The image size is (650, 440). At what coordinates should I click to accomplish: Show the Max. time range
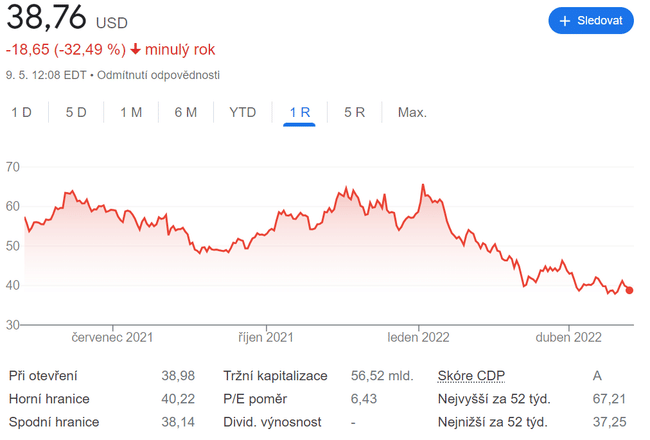tap(412, 112)
